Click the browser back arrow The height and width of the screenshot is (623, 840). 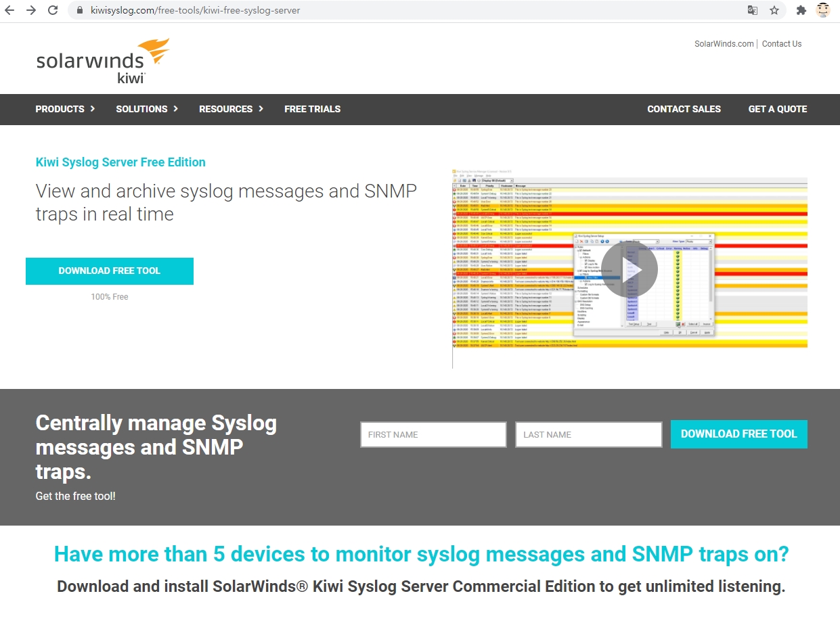point(10,10)
